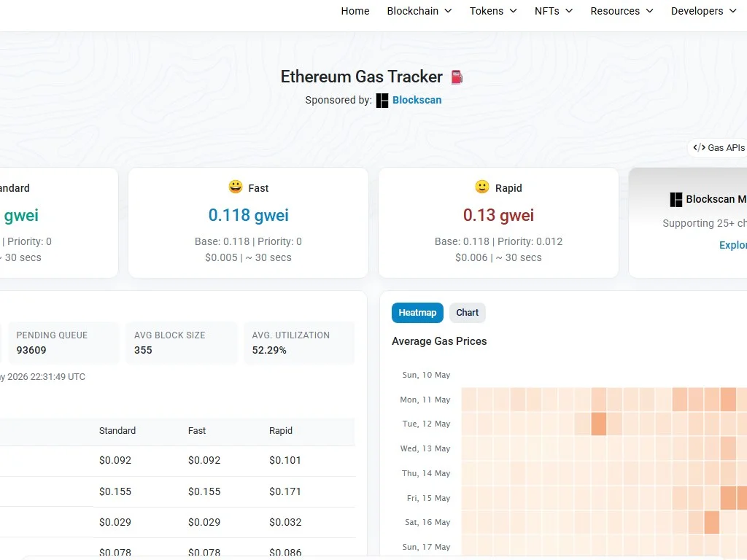Expand the NFTs menu
Screen dimensions: 747x560
tap(554, 11)
